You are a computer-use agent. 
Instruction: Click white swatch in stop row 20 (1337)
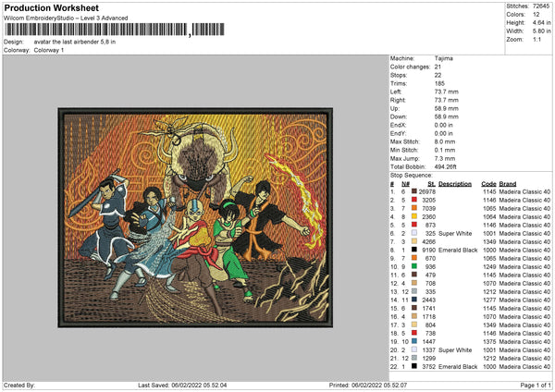point(413,349)
